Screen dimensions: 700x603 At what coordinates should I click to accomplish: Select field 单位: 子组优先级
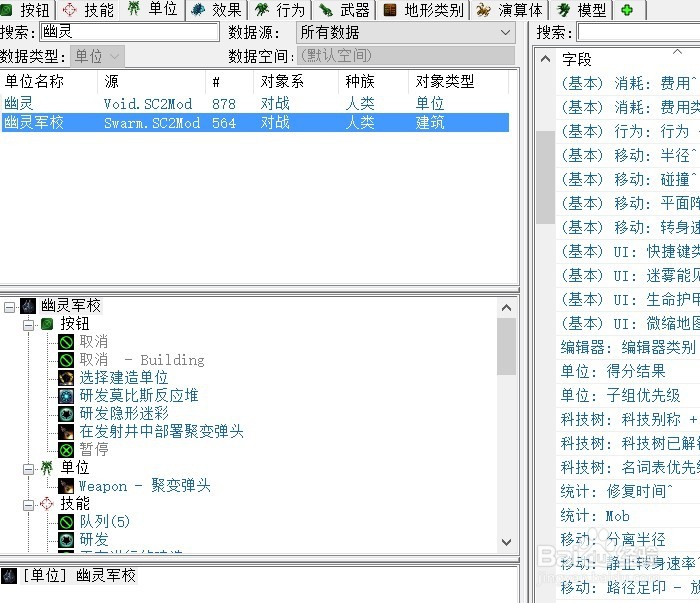click(x=629, y=395)
